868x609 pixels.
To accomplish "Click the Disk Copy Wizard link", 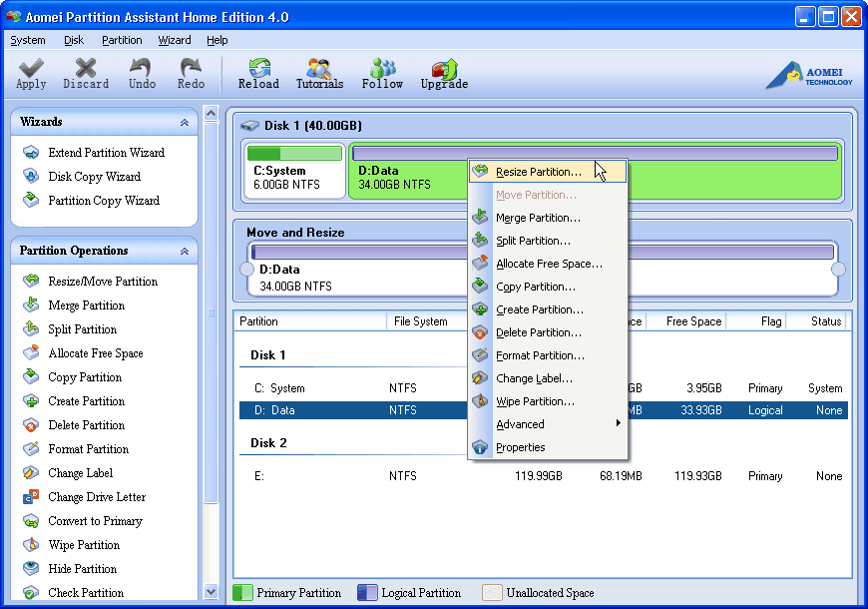I will (94, 177).
